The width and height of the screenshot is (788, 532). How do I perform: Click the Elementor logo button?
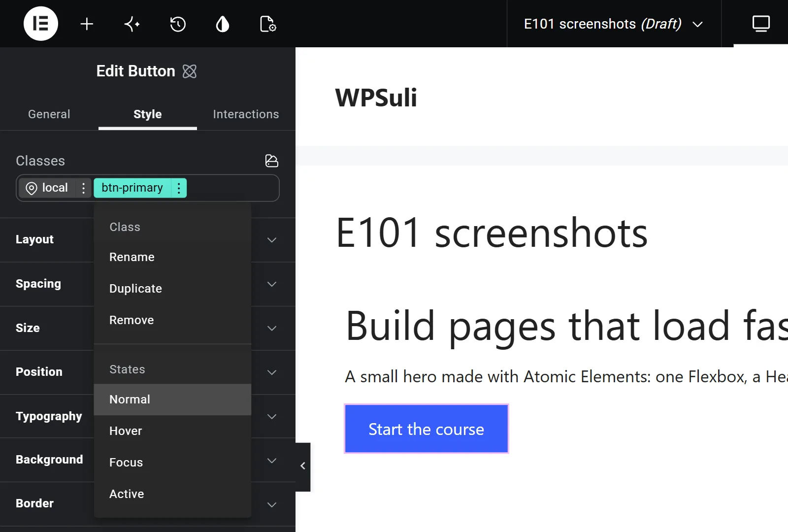point(41,24)
